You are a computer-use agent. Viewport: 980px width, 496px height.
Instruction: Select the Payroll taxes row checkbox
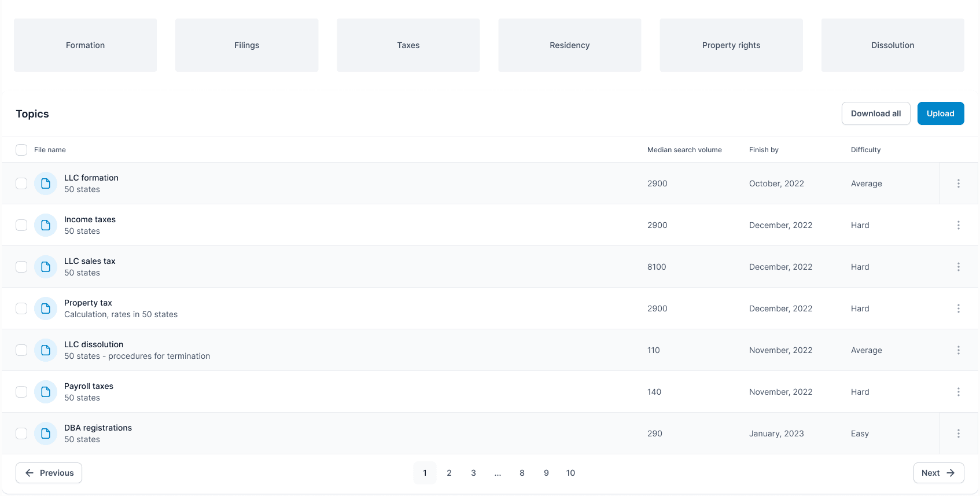[x=21, y=392]
